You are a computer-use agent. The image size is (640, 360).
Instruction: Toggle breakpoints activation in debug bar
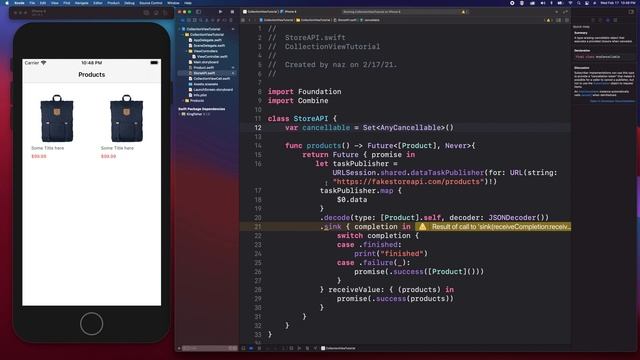coord(251,348)
